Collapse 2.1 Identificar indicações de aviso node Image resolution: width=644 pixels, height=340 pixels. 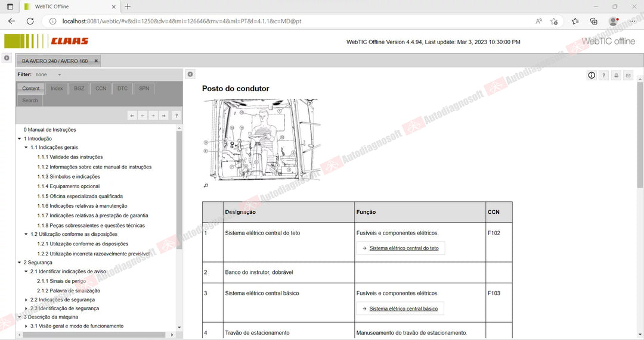coord(26,272)
